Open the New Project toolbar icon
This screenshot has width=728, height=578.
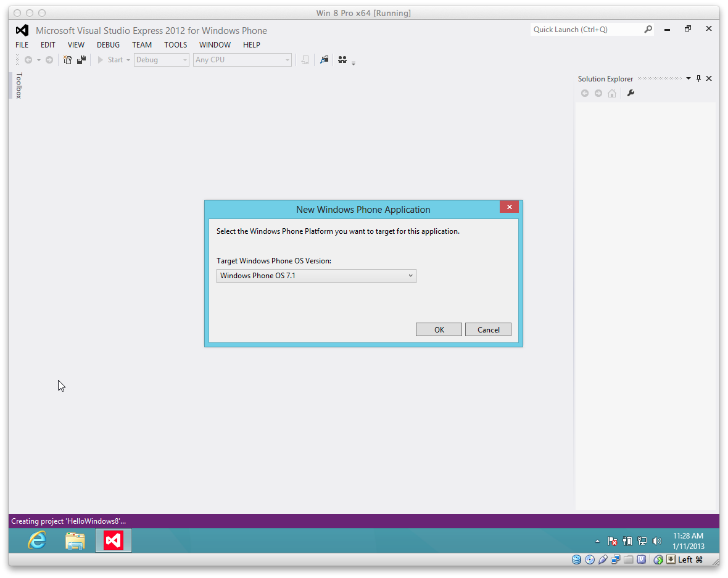(x=67, y=60)
